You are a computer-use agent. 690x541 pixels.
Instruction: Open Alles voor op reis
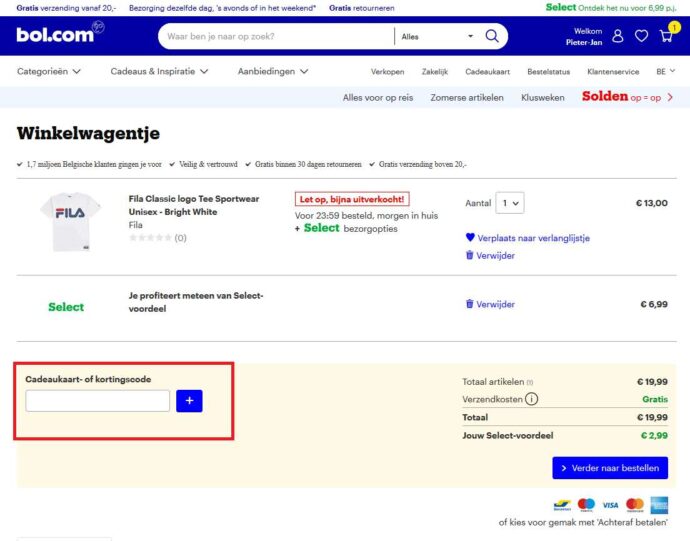(x=378, y=98)
